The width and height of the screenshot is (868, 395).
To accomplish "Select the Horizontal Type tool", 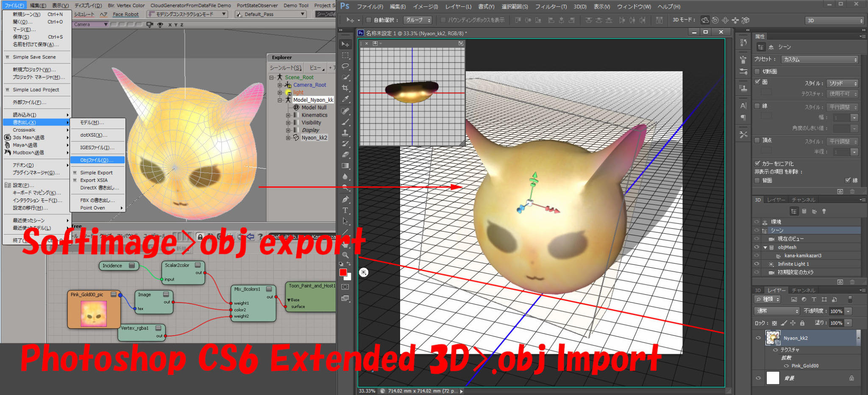I will pos(345,210).
